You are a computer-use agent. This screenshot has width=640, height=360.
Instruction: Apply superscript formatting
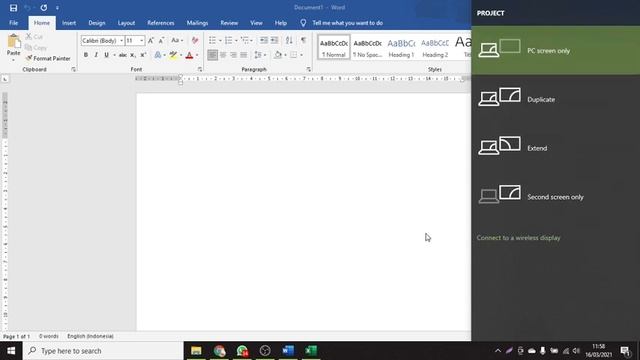coord(143,55)
